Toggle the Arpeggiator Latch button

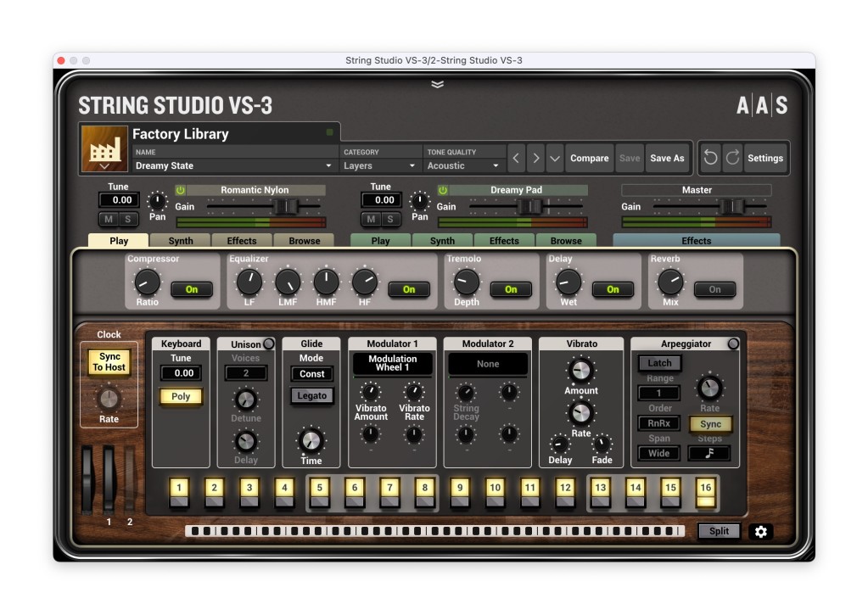659,363
